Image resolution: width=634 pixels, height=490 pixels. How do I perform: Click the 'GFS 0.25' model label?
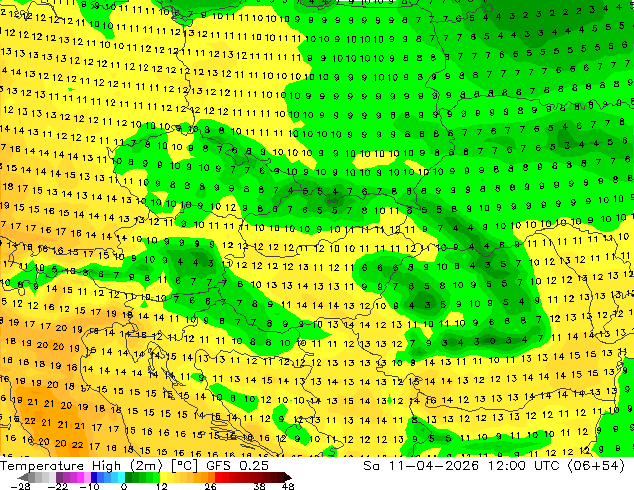[x=237, y=466]
